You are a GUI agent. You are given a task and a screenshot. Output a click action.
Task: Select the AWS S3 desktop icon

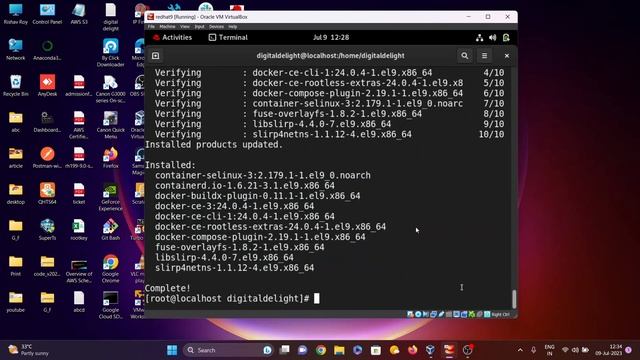tap(79, 14)
